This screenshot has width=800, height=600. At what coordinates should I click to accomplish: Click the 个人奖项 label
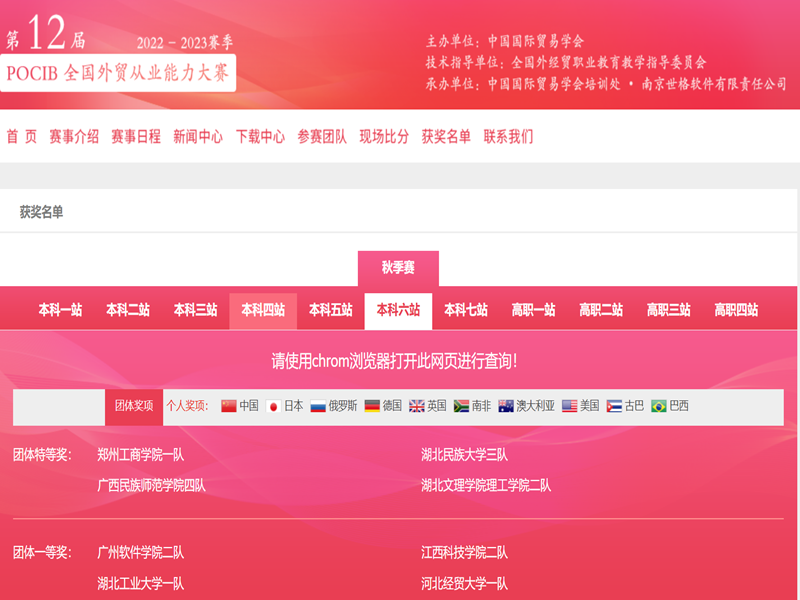click(x=187, y=406)
